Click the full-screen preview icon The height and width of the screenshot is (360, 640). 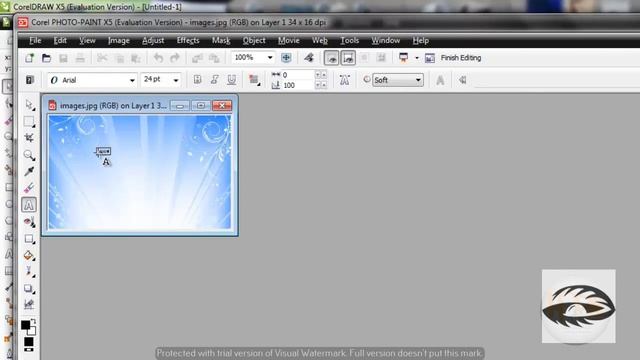[x=286, y=58]
